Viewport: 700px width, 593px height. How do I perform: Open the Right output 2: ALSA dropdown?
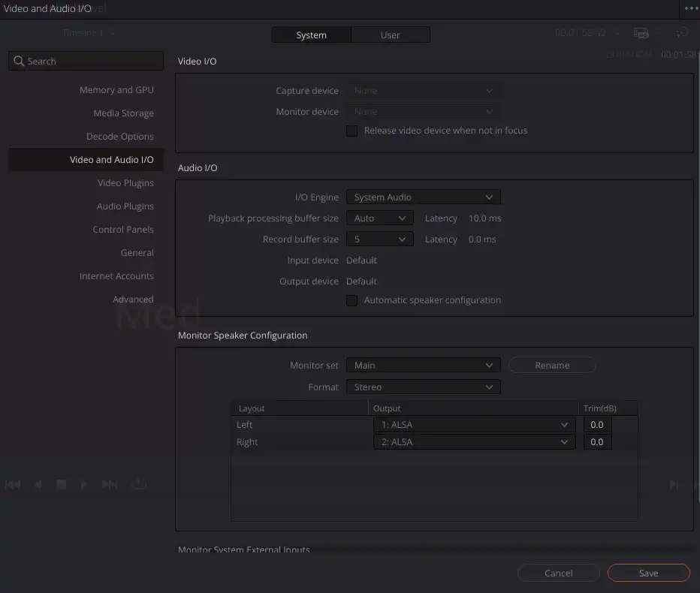point(475,442)
